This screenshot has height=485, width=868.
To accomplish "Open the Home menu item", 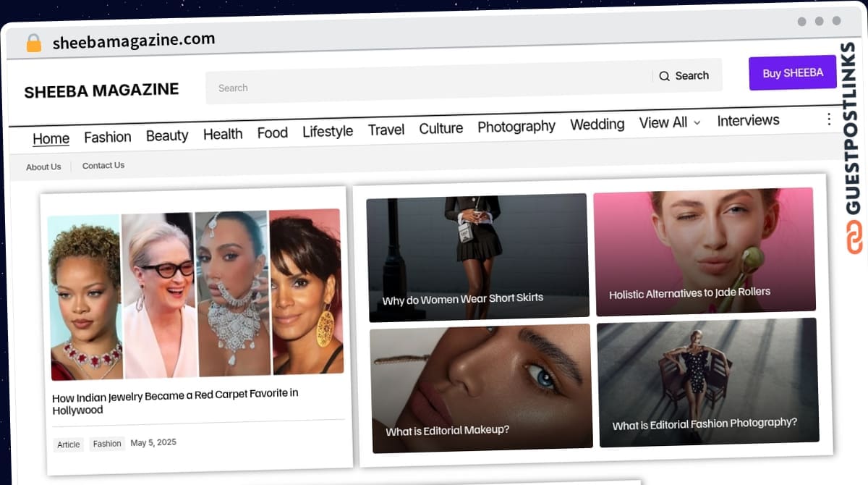I will pyautogui.click(x=51, y=138).
